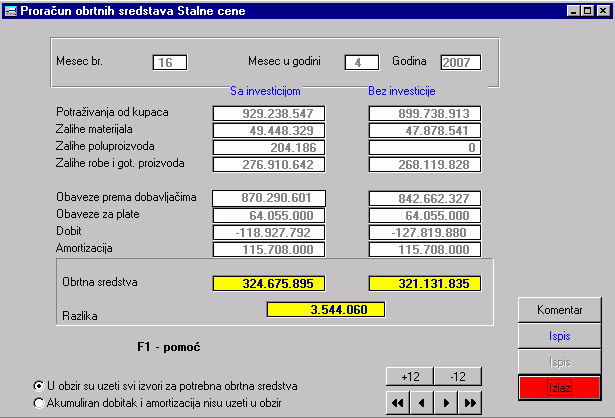Minimize the Proračun obrtnih sredstava window
The width and height of the screenshot is (615, 418).
pyautogui.click(x=573, y=11)
